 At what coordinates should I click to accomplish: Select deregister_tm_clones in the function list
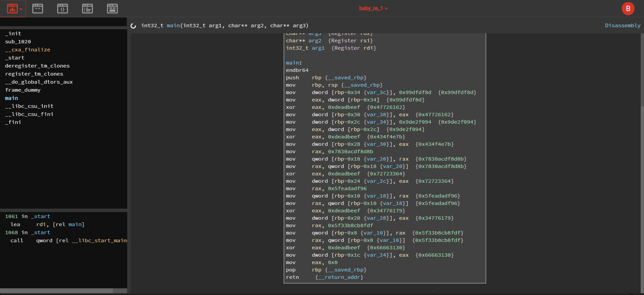pos(37,66)
